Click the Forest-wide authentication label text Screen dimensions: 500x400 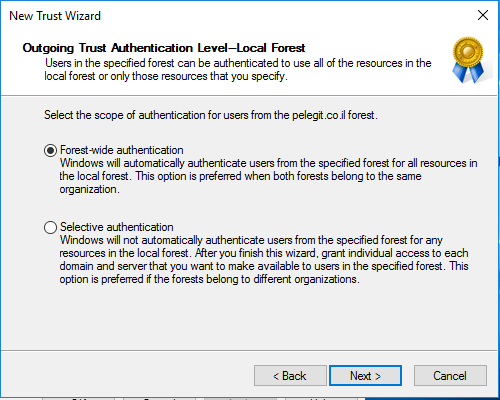coord(122,150)
